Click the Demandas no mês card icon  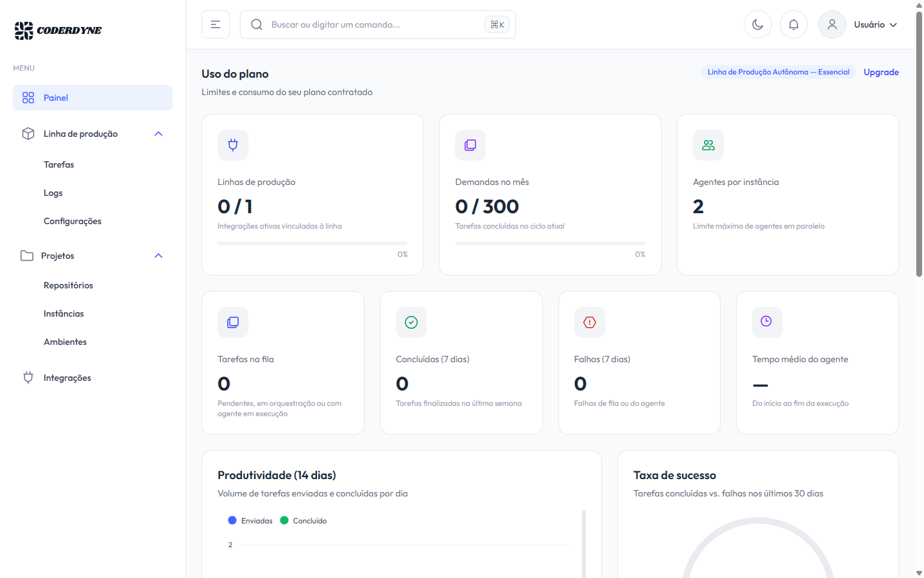click(x=470, y=145)
